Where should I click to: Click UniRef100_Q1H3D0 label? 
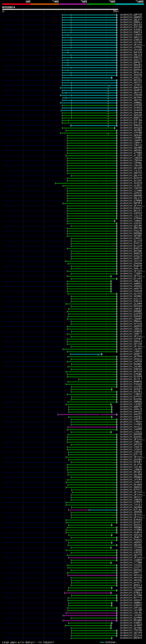pyautogui.click(x=131, y=459)
